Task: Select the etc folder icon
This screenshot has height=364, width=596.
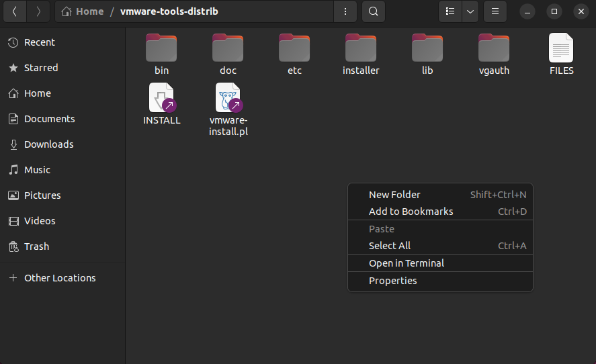Action: (x=294, y=48)
